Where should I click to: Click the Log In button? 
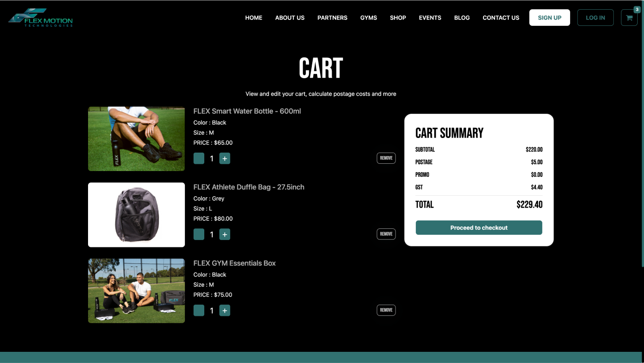coord(595,17)
